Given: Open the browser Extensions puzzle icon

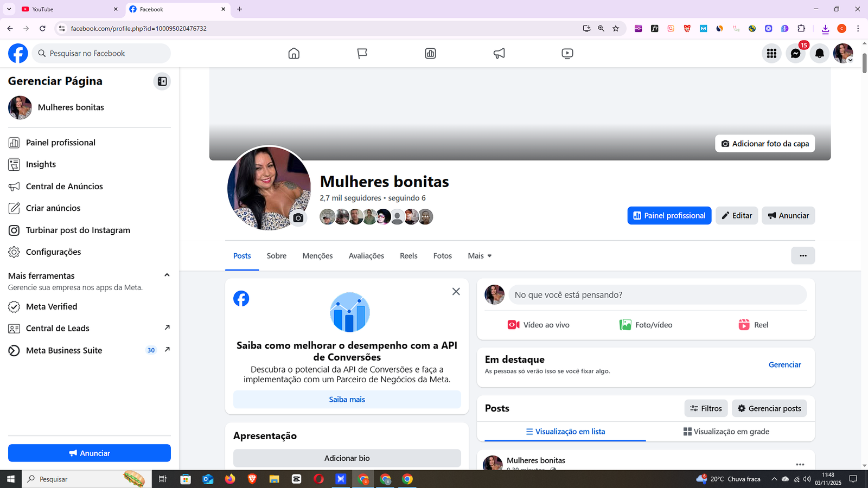Looking at the screenshot, I should point(801,28).
